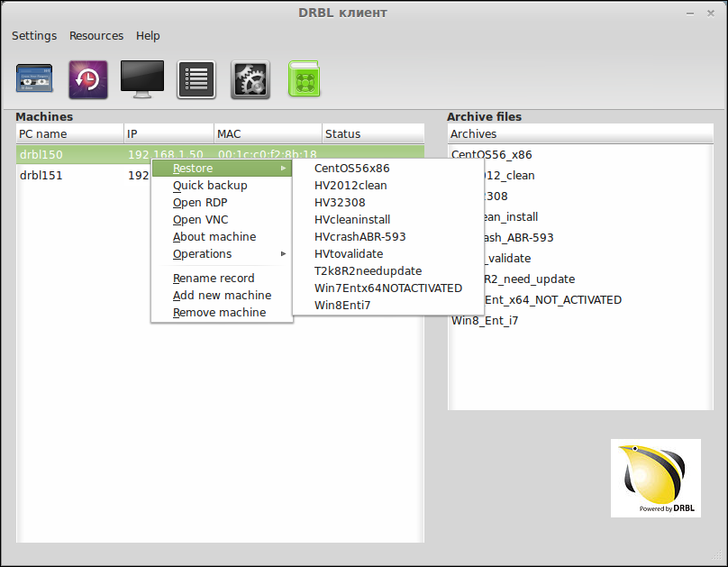This screenshot has height=567, width=728.
Task: Expand the Restore submenu arrow
Action: (283, 168)
